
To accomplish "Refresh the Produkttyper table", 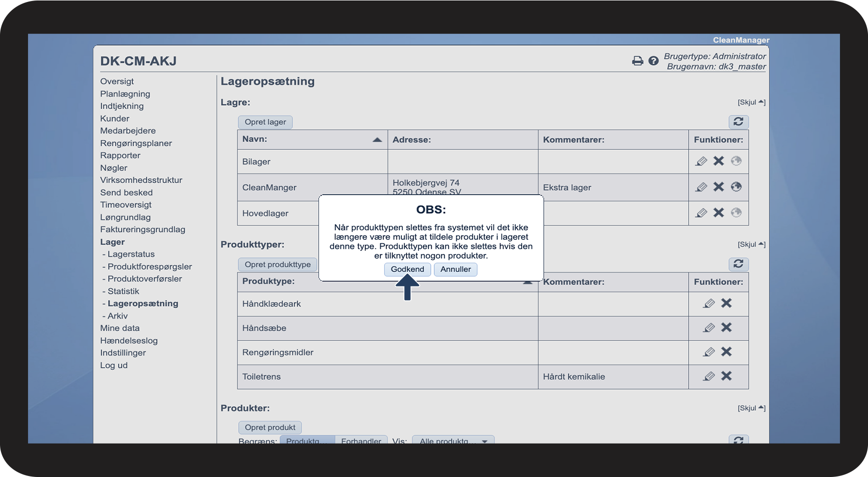I will (x=738, y=264).
